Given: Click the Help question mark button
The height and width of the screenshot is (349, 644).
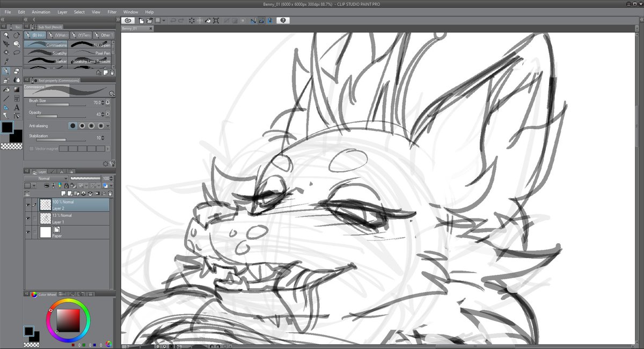Looking at the screenshot, I should coord(283,20).
